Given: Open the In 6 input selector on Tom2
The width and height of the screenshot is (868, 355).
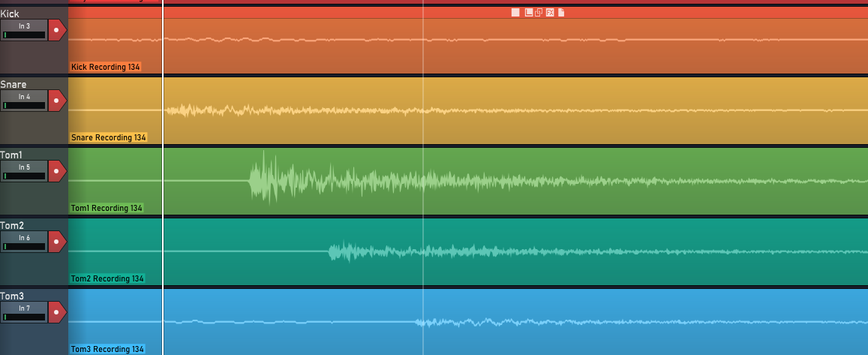Looking at the screenshot, I should [24, 238].
